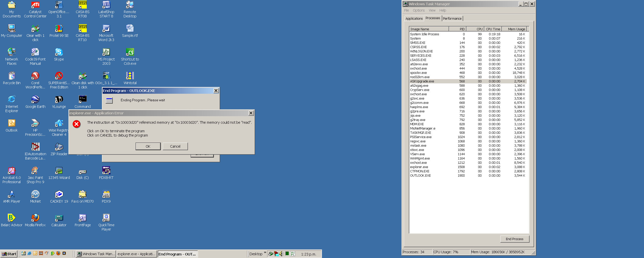The image size is (644, 258).
Task: Select the Protel 99 SE icon
Action: click(x=59, y=31)
